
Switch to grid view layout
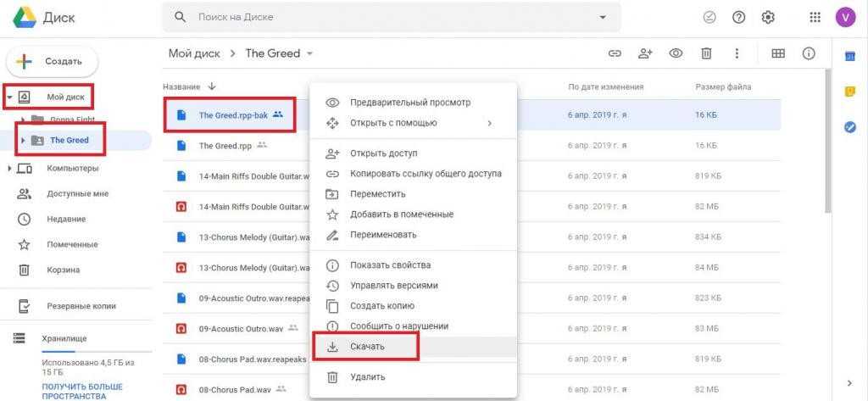[x=778, y=53]
